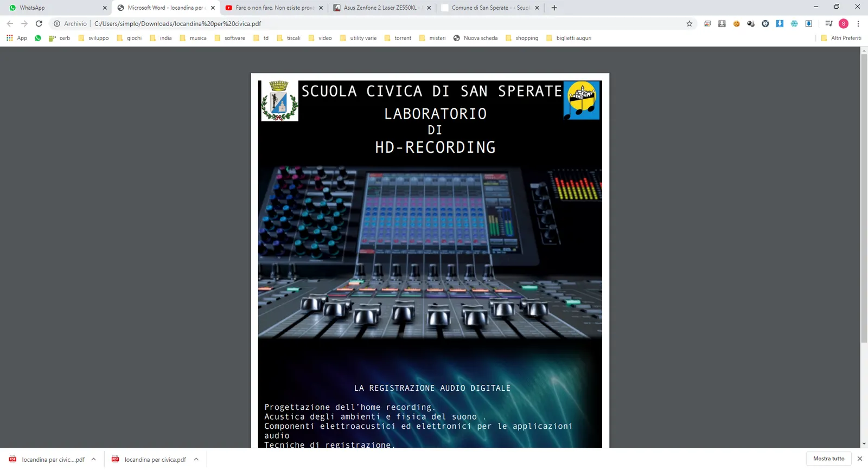Switch to the Fare o non fare YouTube tab
This screenshot has height=470, width=868.
274,8
